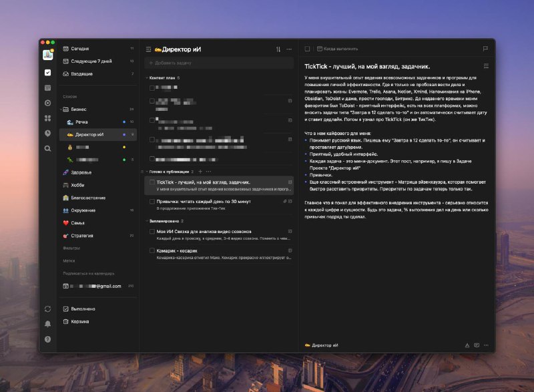Viewport: 534px width, 392px height.
Task: Mark open task complete in detail pane
Action: click(307, 49)
